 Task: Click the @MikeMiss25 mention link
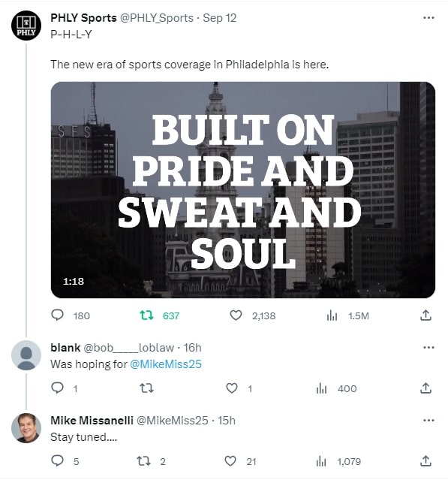point(166,364)
